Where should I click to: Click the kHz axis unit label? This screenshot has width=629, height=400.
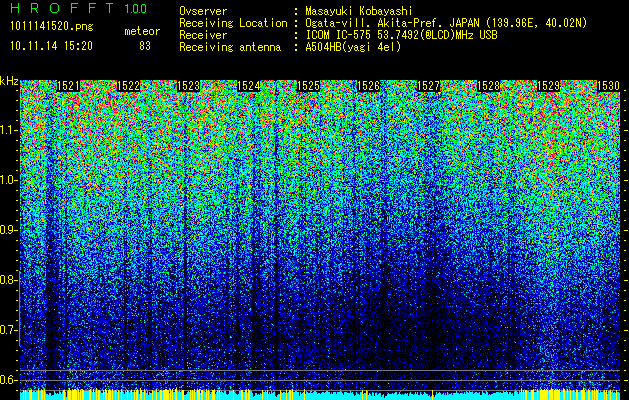click(x=9, y=81)
